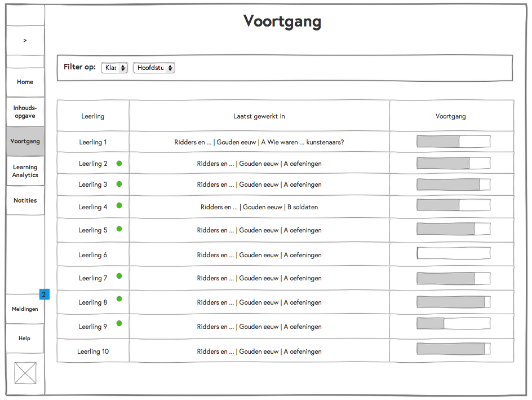Select Leerling 8 name

(93, 302)
